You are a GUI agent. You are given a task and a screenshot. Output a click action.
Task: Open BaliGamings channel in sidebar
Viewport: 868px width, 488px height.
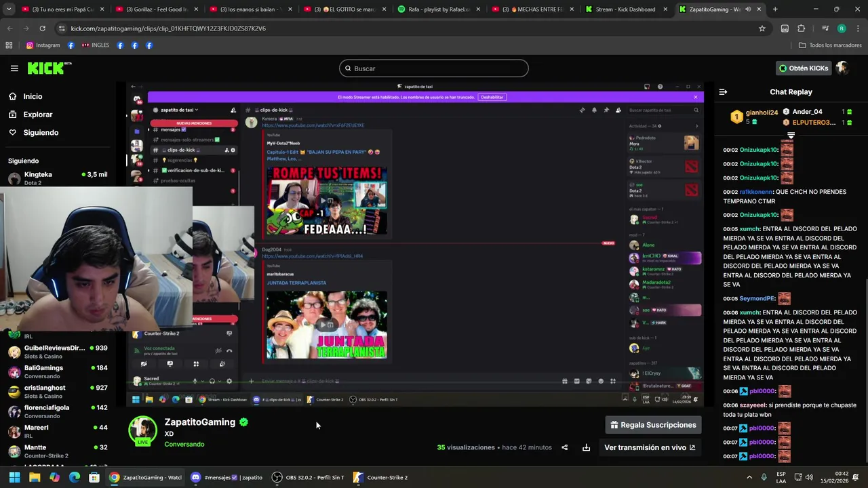58,371
